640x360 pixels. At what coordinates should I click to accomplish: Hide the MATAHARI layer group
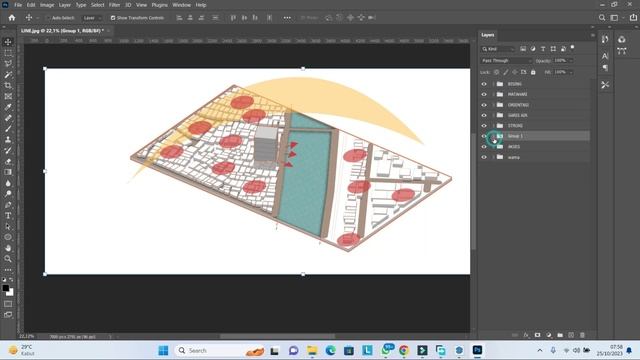484,94
